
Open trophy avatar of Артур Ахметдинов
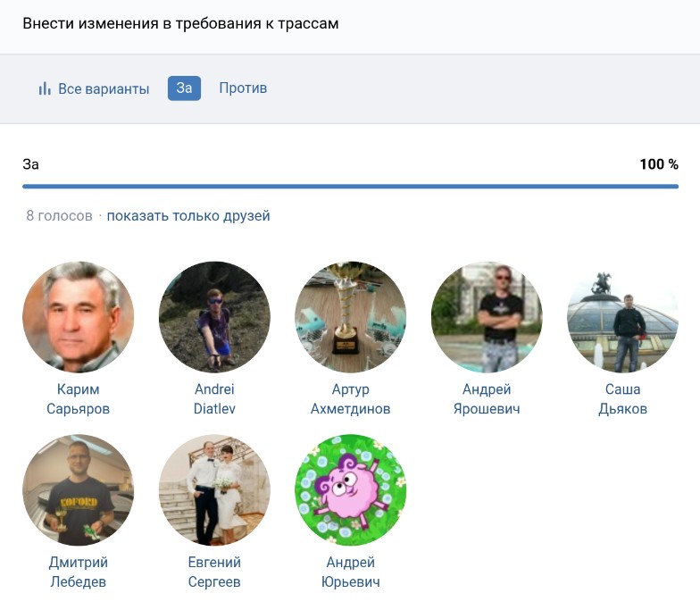[350, 317]
